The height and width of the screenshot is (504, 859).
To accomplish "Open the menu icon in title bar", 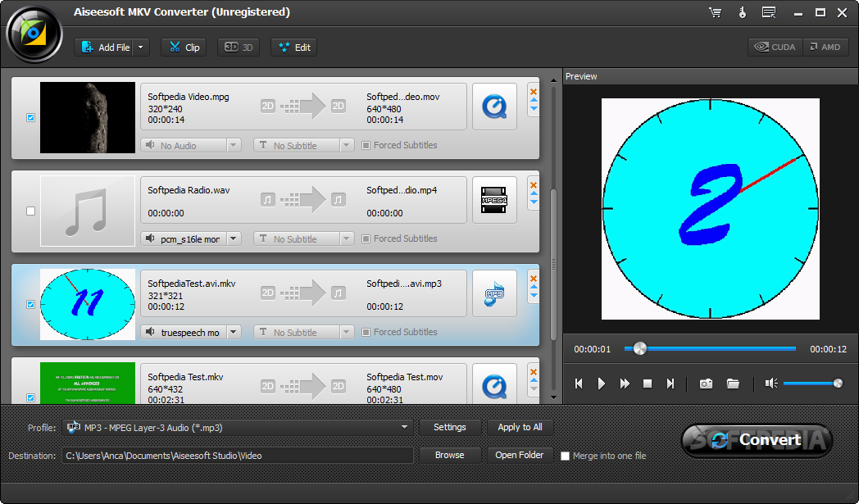I will [769, 12].
